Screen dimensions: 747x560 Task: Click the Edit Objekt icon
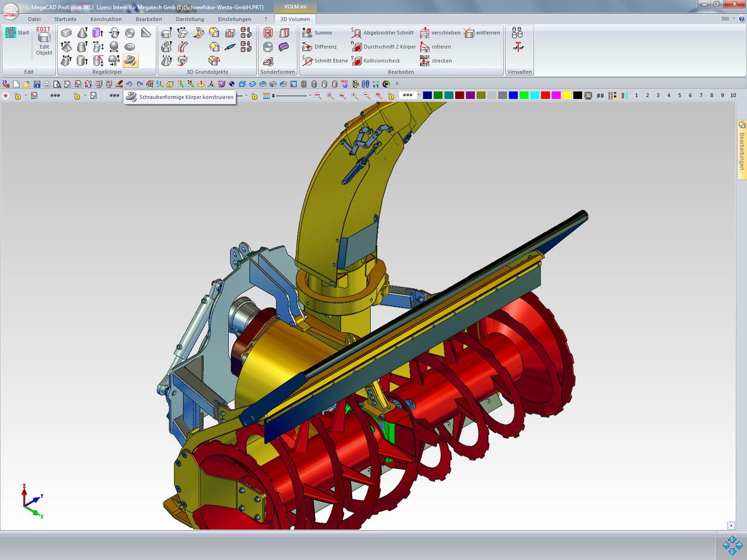44,42
